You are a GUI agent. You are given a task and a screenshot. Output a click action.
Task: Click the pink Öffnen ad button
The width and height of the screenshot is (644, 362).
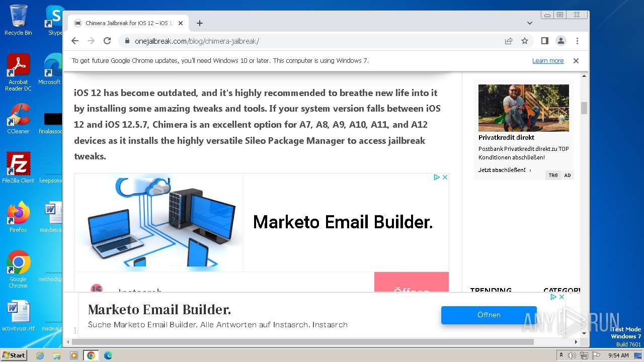412,282
